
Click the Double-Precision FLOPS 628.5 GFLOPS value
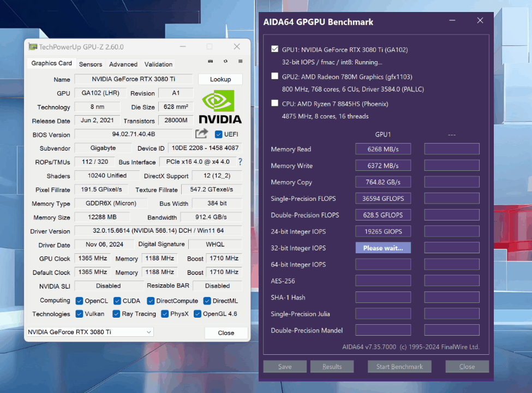[383, 215]
